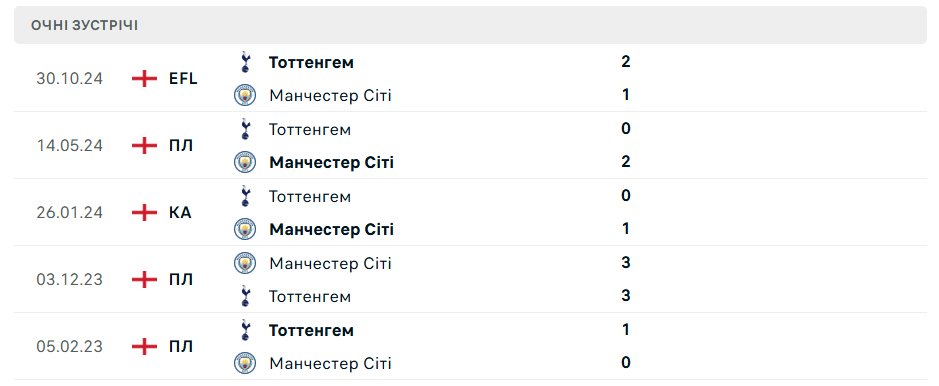This screenshot has width=939, height=386.
Task: Open bold Тоттенгем link in 05.02.23 match
Action: (x=311, y=330)
